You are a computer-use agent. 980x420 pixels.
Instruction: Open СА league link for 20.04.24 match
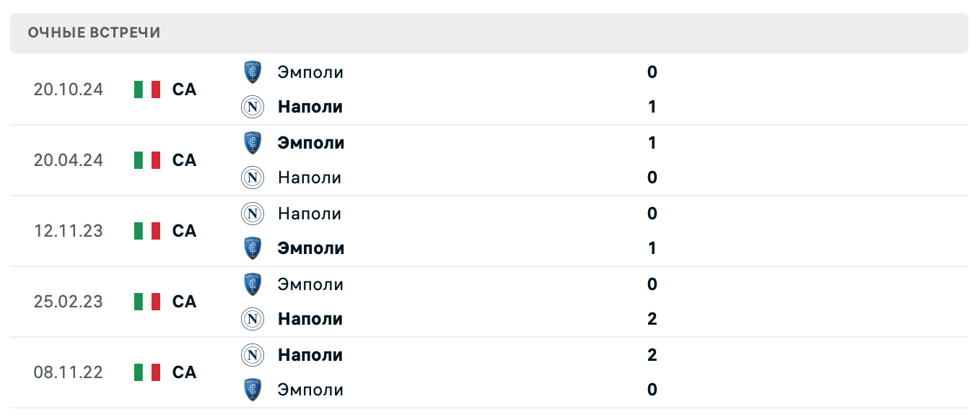(184, 160)
